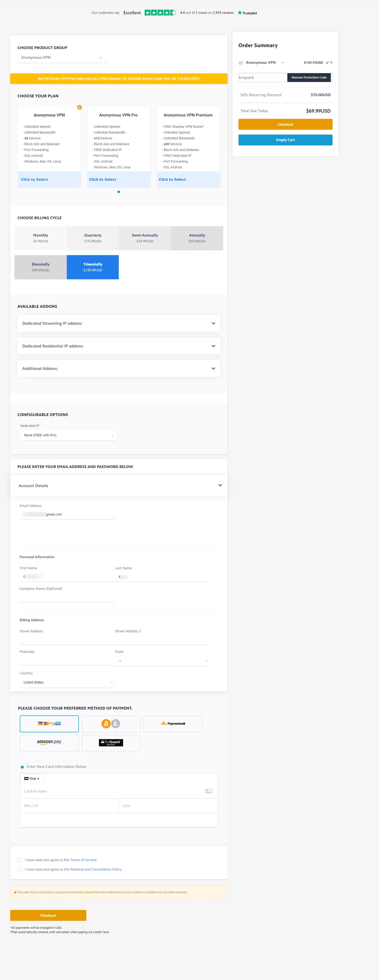Image resolution: width=379 pixels, height=980 pixels.
Task: Check the Terms of Service agreement box
Action: pyautogui.click(x=19, y=860)
